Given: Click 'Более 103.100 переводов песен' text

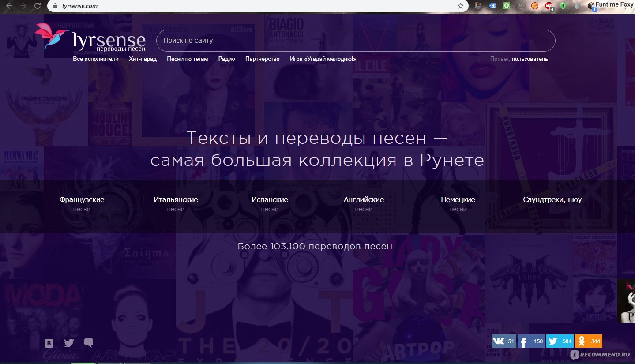Looking at the screenshot, I should [x=315, y=246].
